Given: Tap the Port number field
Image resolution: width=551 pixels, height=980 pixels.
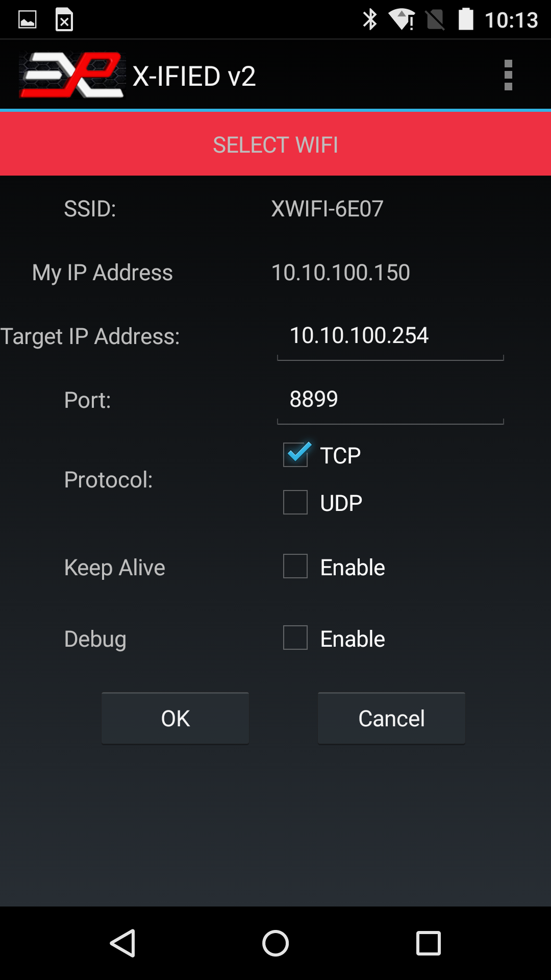Looking at the screenshot, I should 390,400.
